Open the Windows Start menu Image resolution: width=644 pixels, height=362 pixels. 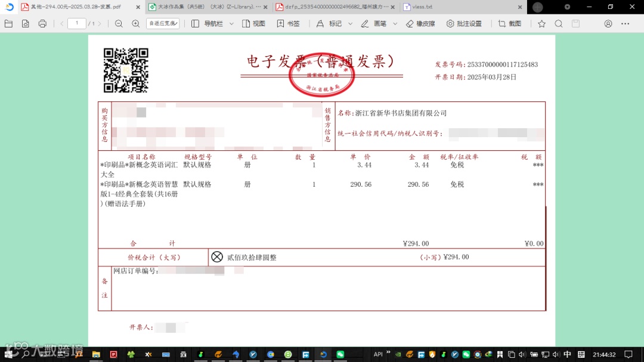(x=8, y=354)
